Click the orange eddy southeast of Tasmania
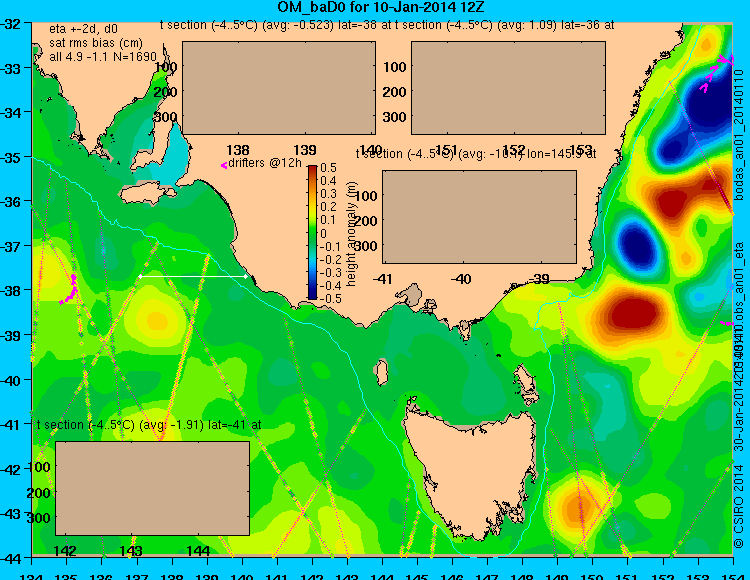This screenshot has height=580, width=750. click(578, 508)
